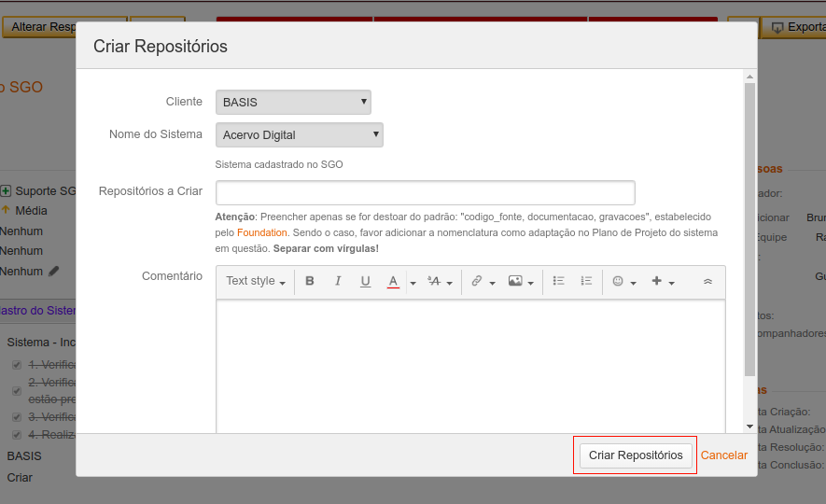Open the Cliente dropdown showing BASIS
826x504 pixels.
click(293, 102)
